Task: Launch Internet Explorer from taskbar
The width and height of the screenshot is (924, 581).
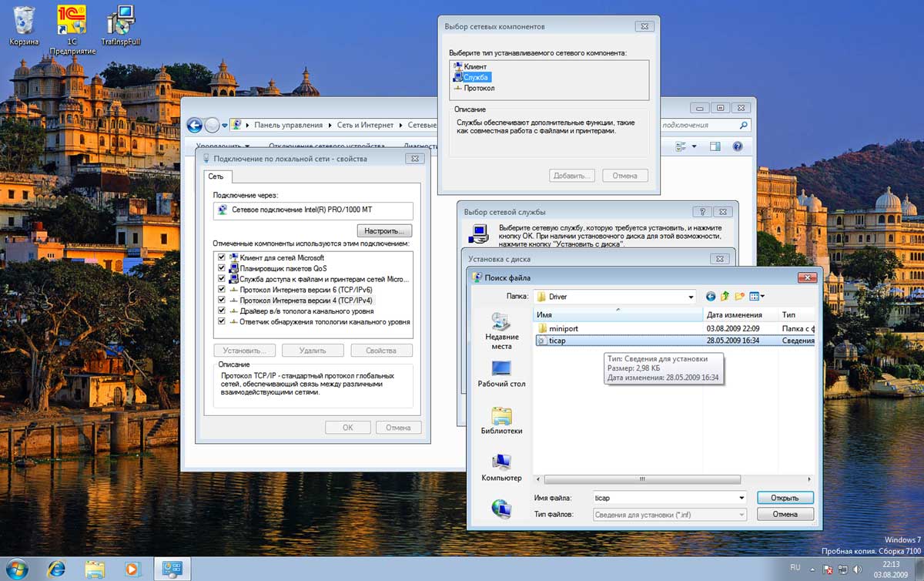Action: click(x=56, y=569)
